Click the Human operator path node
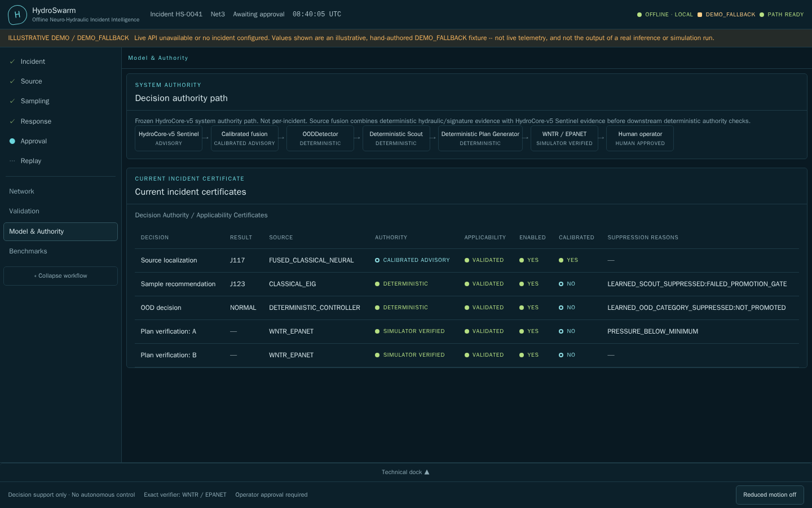This screenshot has width=812, height=508. pos(640,138)
